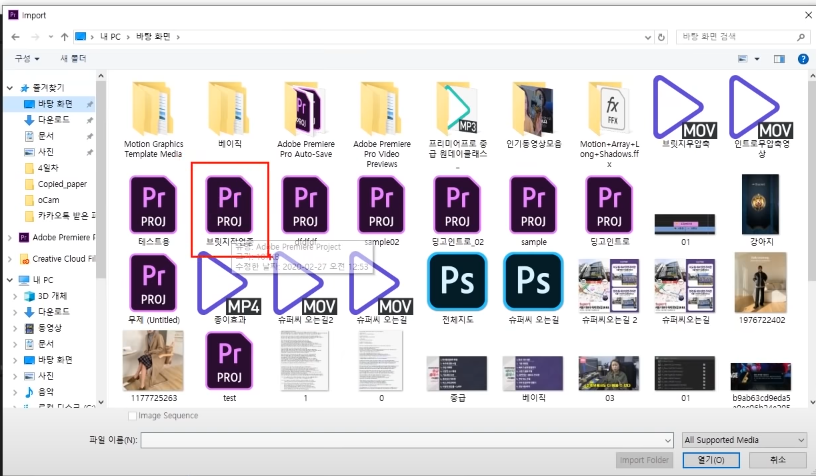Viewport: 816px width, 476px height.
Task: Click the Import Folder button
Action: pos(644,460)
